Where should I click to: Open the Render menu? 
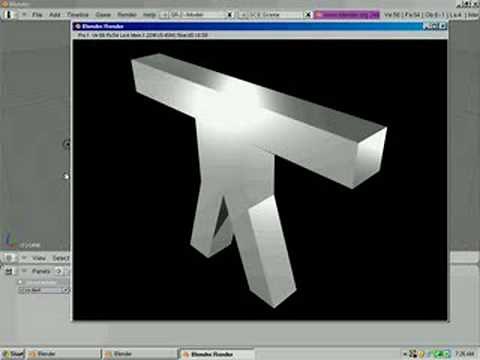[127, 15]
